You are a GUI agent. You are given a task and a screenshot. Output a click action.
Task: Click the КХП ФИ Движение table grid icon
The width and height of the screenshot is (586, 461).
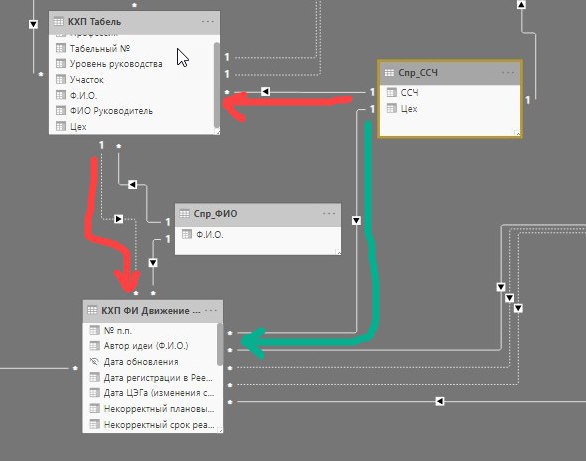tap(92, 310)
